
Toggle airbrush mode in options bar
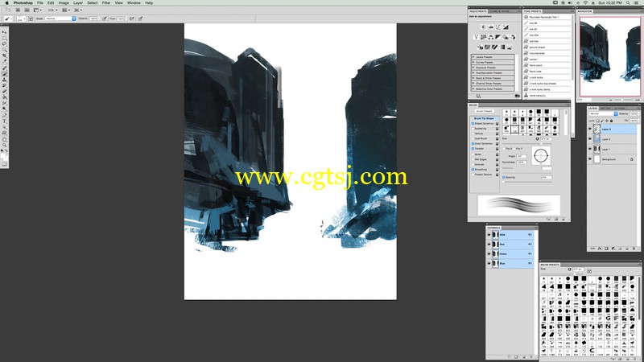pyautogui.click(x=132, y=19)
